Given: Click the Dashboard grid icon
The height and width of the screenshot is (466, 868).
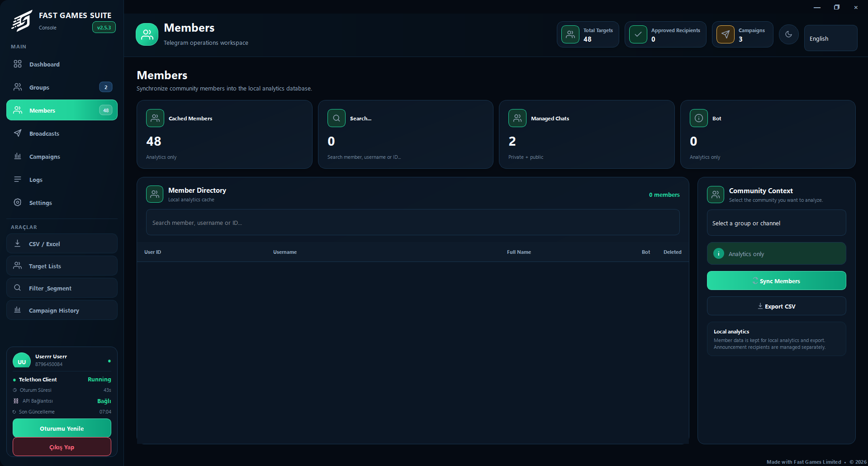Looking at the screenshot, I should coord(18,64).
